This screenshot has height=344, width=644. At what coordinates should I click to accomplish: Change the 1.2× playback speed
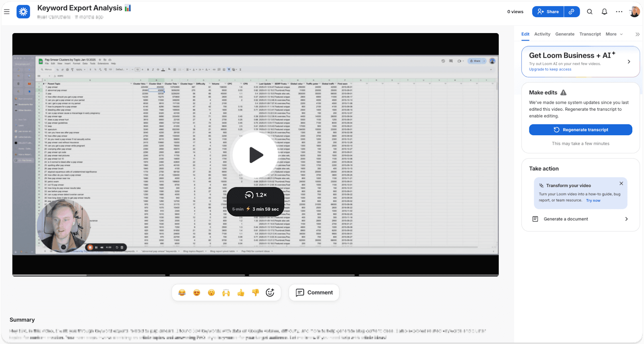point(256,195)
